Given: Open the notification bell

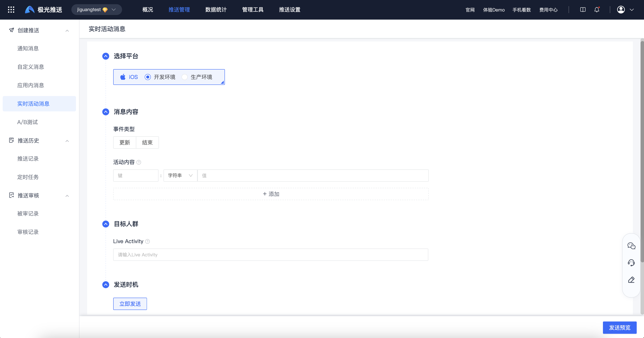Looking at the screenshot, I should (x=597, y=10).
